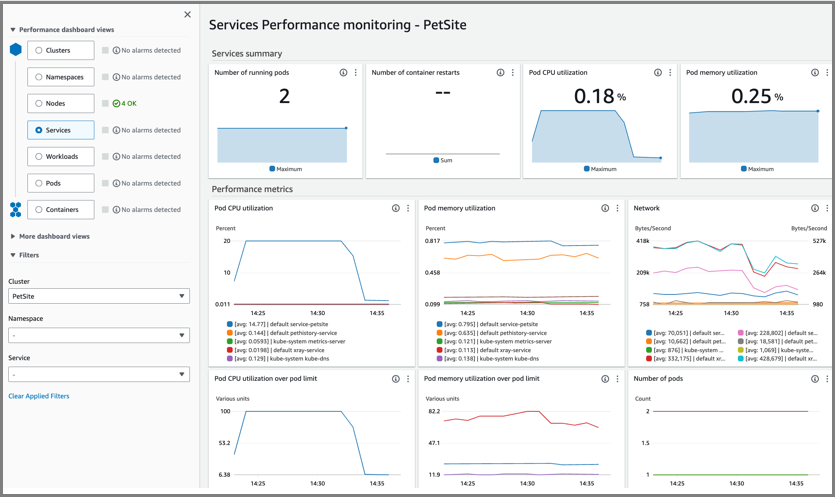835x497 pixels.
Task: Open info for metrics Pod memory utilization chart
Action: coord(605,208)
